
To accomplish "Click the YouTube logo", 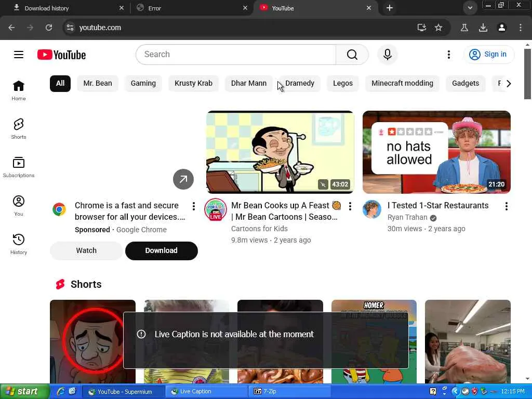I will coord(61,55).
